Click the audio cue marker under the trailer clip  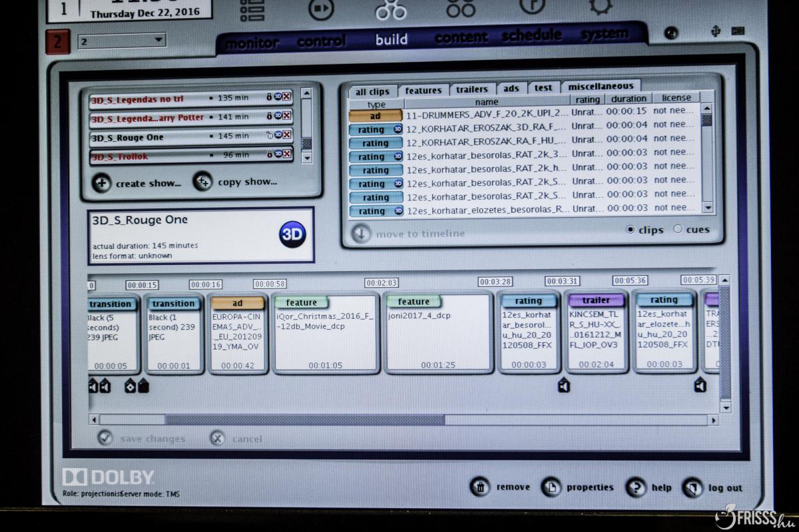click(563, 386)
